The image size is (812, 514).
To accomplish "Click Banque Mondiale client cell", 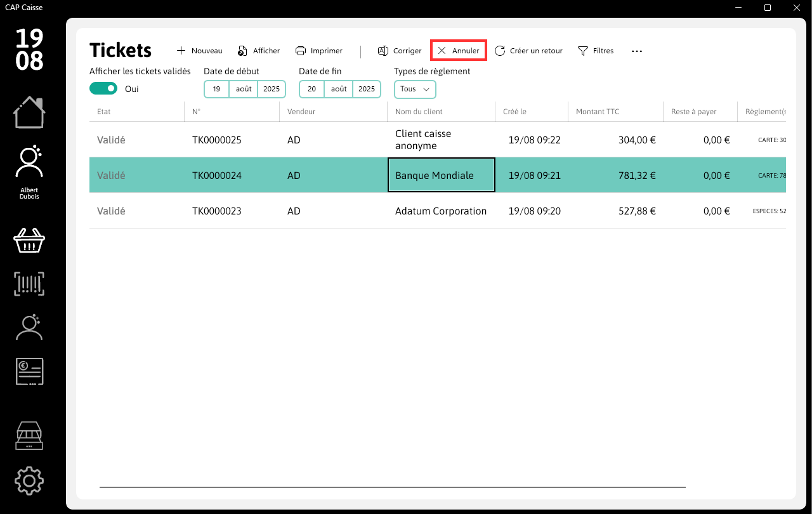I will coord(442,175).
